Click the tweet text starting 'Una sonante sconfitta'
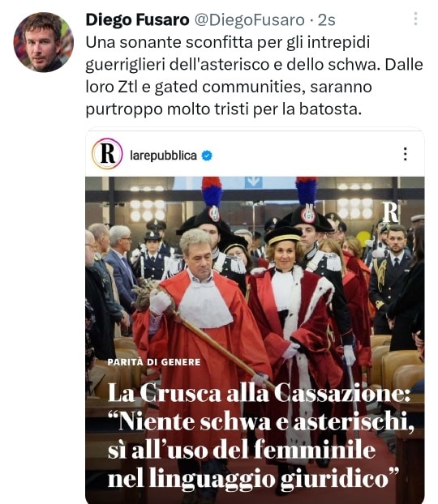This screenshot has height=504, width=438. 254,76
